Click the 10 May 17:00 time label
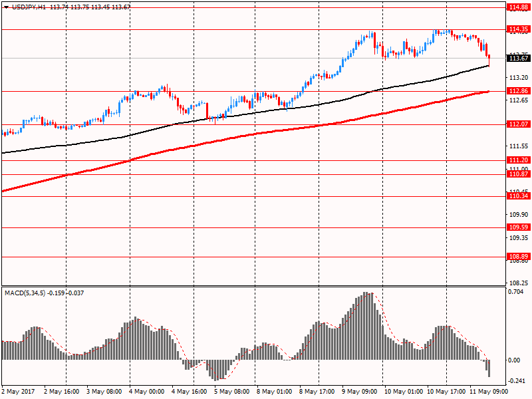 point(446,392)
